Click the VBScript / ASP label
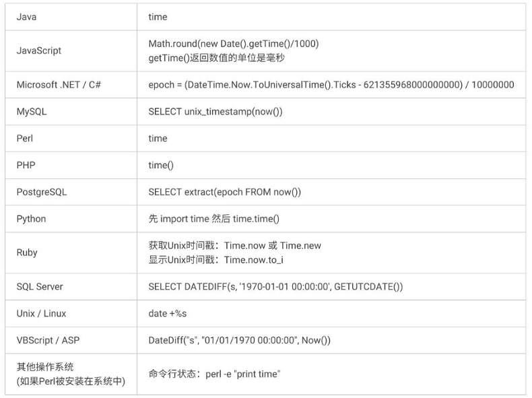The width and height of the screenshot is (532, 398). (x=48, y=340)
